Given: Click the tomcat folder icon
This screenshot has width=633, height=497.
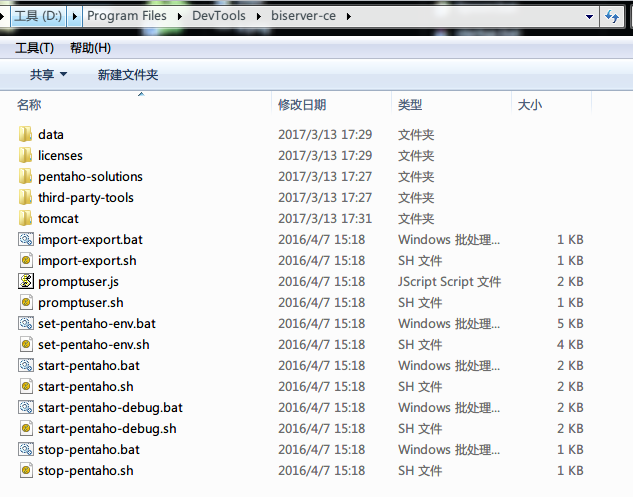Looking at the screenshot, I should [25, 218].
